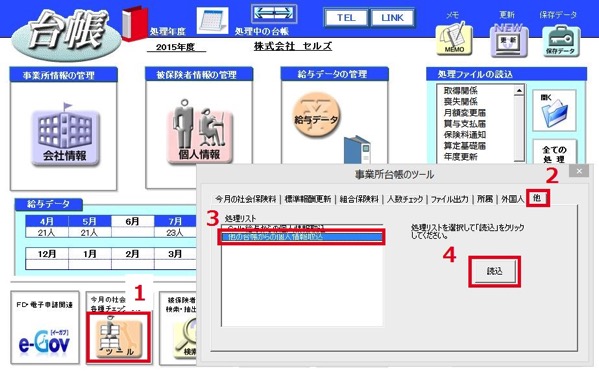Open the 保存データ briefcase icon

[x=560, y=41]
